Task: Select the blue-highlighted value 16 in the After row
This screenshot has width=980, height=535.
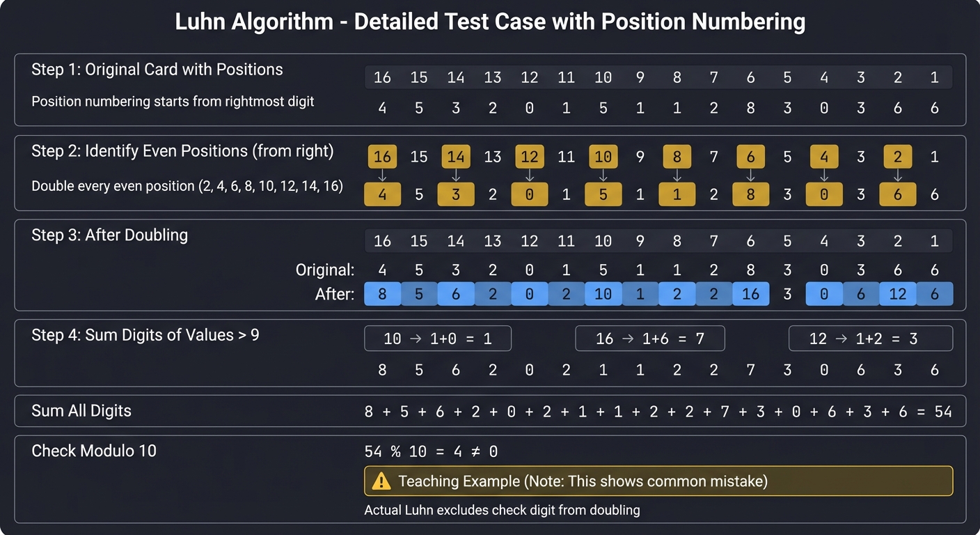Action: (750, 293)
